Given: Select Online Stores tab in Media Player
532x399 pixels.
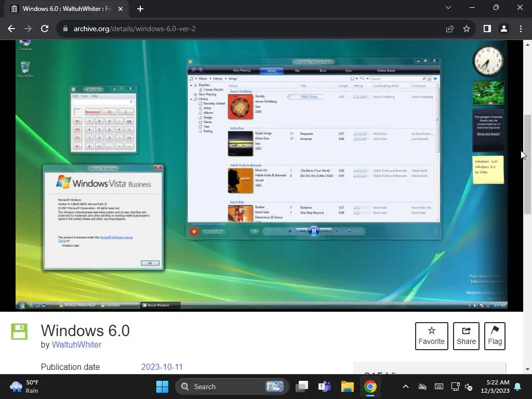Looking at the screenshot, I should pos(386,71).
